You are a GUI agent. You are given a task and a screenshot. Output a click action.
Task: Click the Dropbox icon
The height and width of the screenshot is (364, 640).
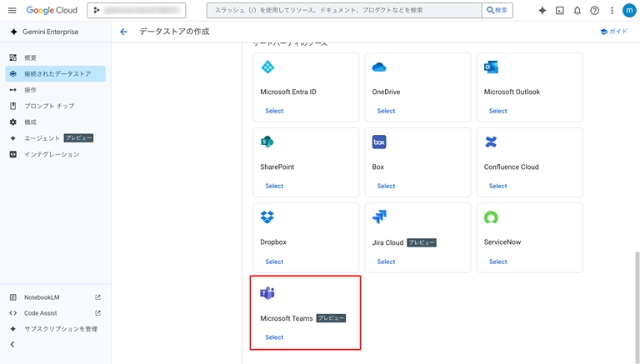(267, 217)
